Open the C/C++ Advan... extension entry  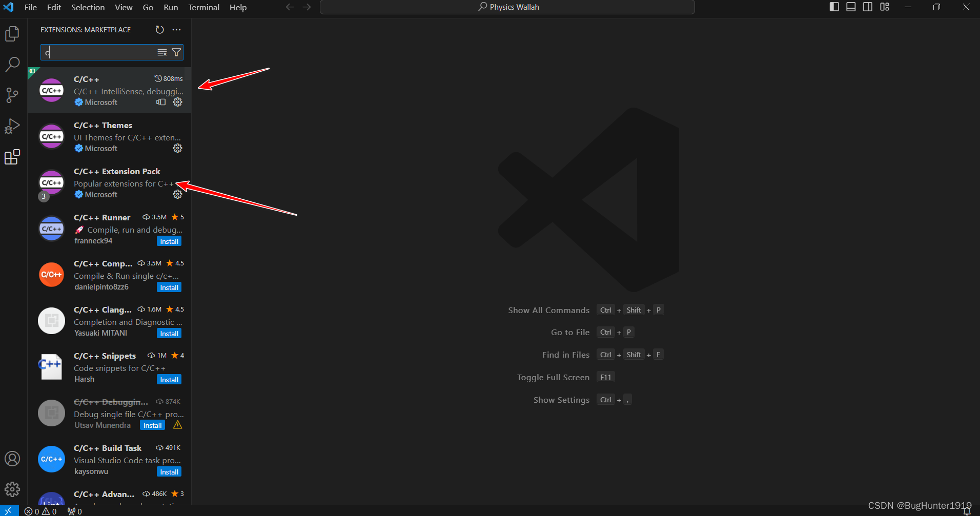[x=110, y=495]
